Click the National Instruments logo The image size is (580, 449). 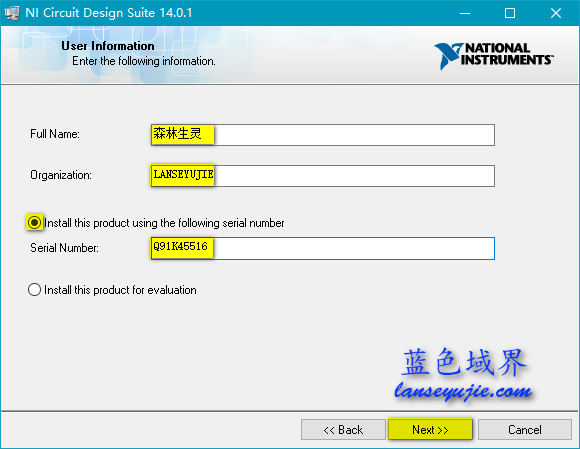[494, 55]
